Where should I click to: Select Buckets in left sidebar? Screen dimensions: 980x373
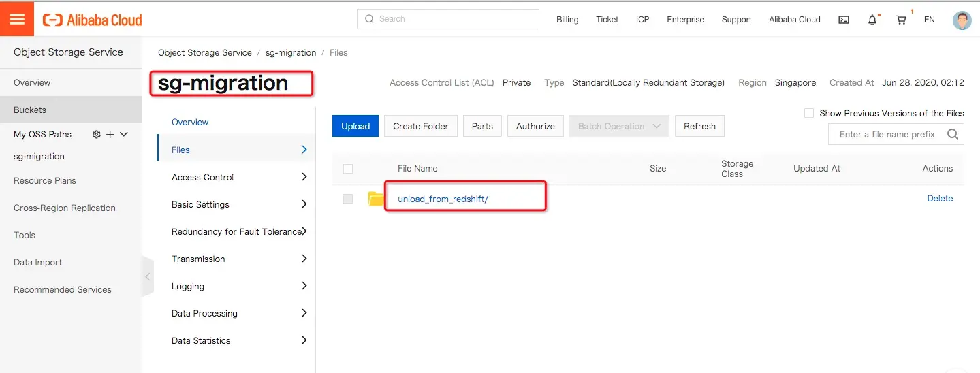coord(71,110)
